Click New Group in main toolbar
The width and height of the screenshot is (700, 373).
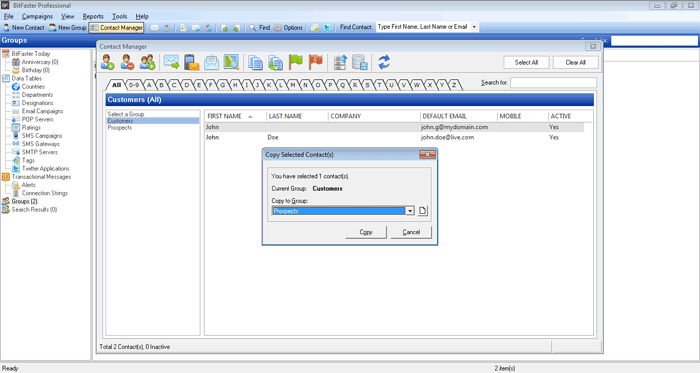click(67, 28)
